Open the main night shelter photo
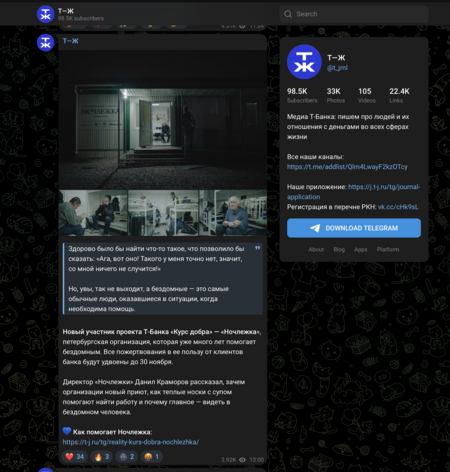 tap(163, 120)
